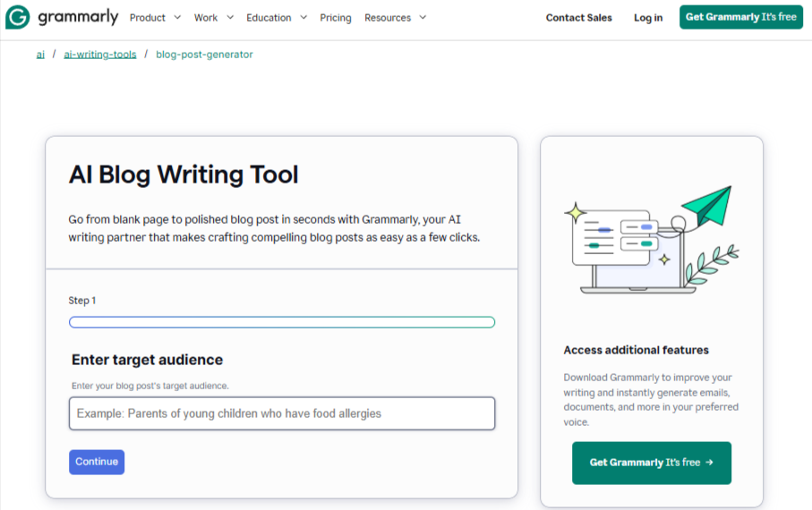Image resolution: width=812 pixels, height=510 pixels.
Task: Click the blog-post-generator breadcrumb
Action: 204,55
